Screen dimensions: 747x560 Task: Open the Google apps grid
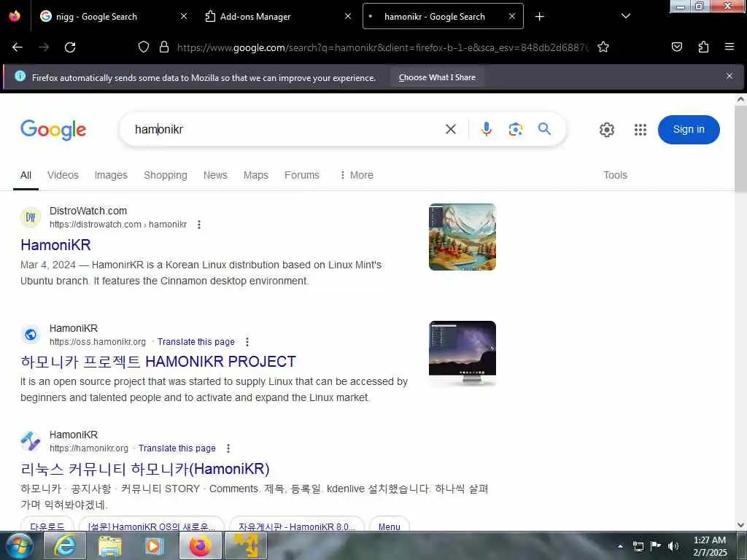640,130
